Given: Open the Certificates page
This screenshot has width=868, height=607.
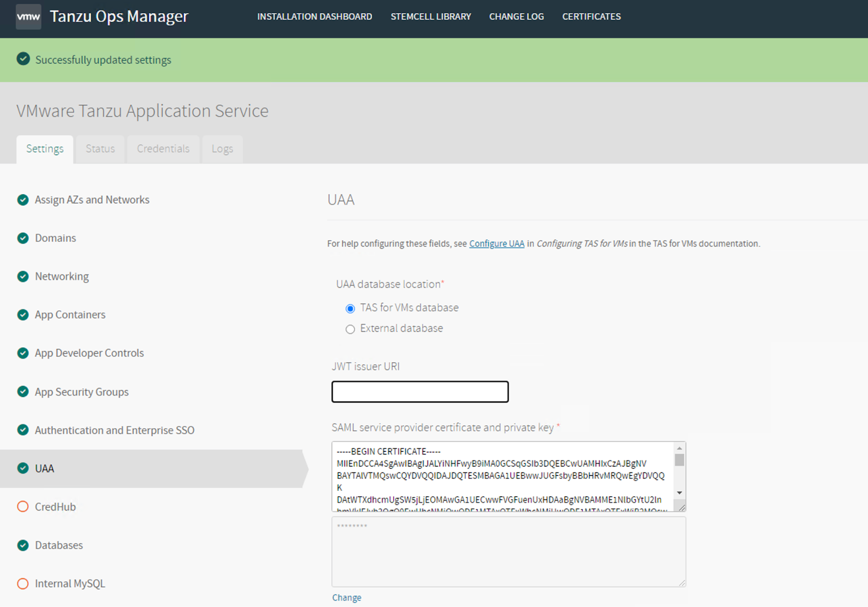Looking at the screenshot, I should click(591, 17).
